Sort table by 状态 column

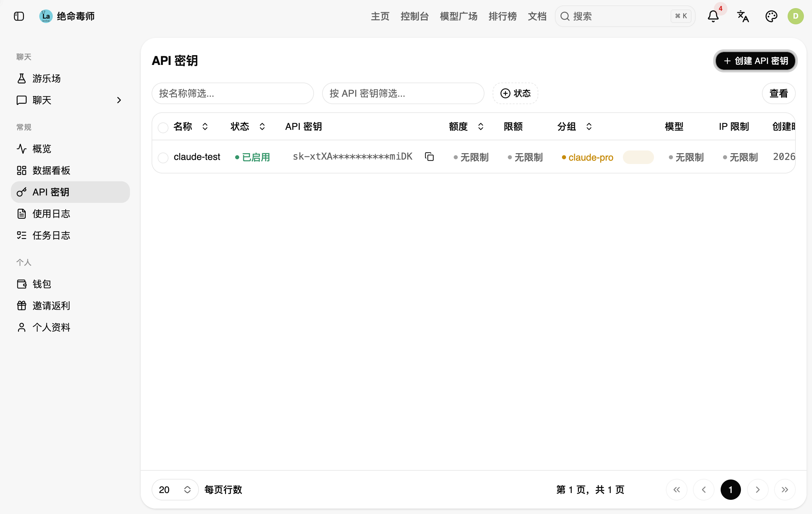point(248,126)
